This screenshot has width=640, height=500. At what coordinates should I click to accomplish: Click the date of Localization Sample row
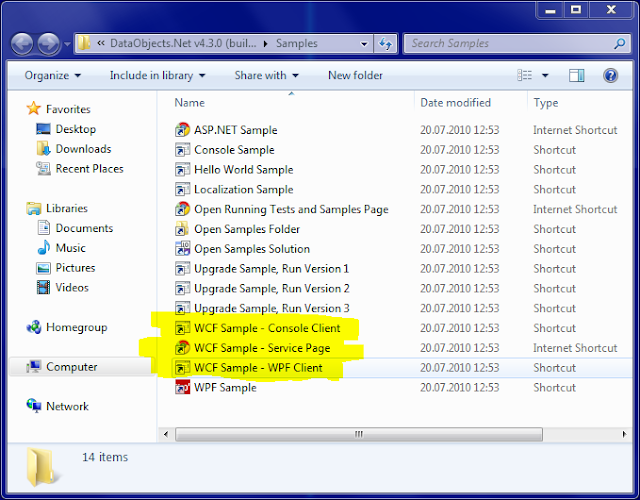click(460, 189)
